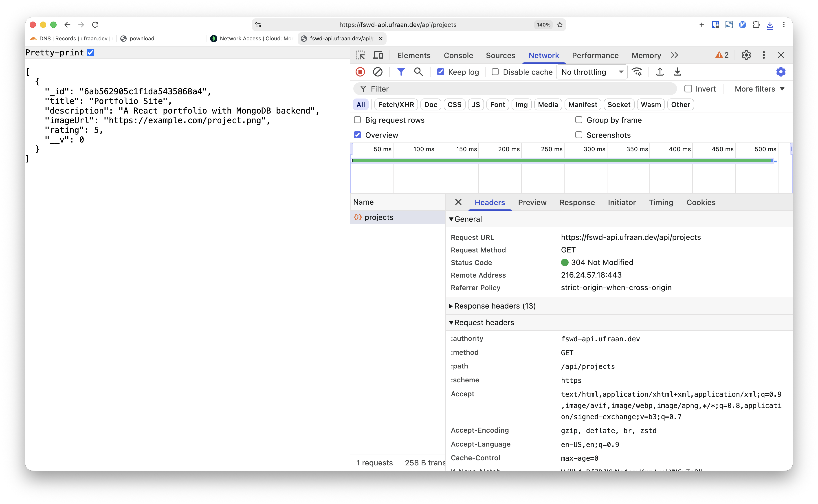Click the address bar URL

point(398,25)
